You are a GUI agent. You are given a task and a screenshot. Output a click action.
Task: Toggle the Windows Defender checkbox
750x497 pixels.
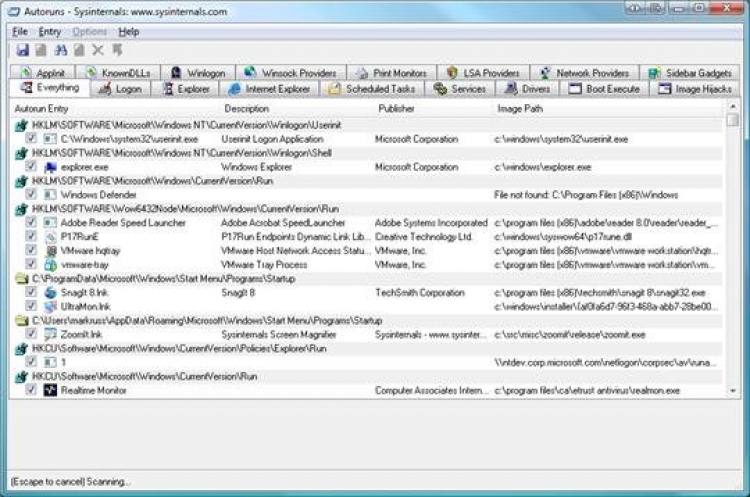coord(31,194)
